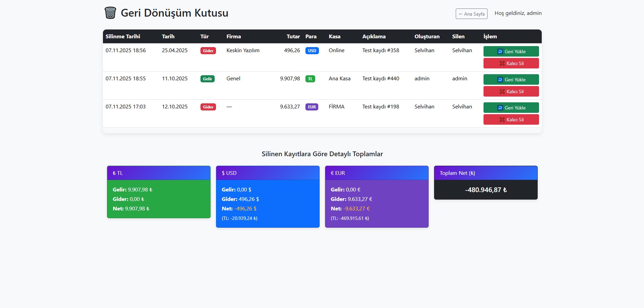Click the Silinme Tarihi column header
This screenshot has height=308, width=644.
click(123, 37)
